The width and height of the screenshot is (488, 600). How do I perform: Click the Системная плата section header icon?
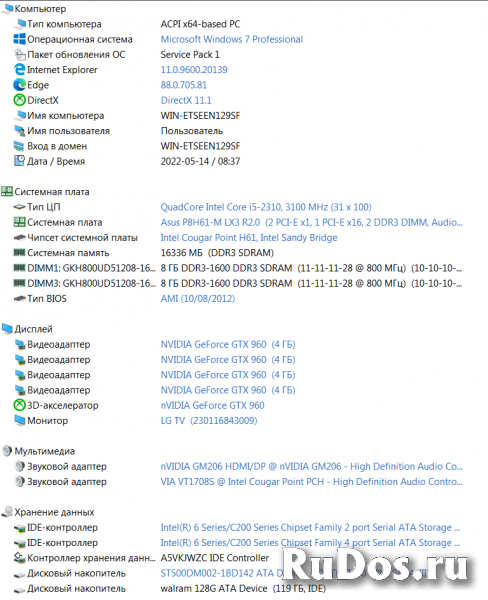(x=7, y=191)
